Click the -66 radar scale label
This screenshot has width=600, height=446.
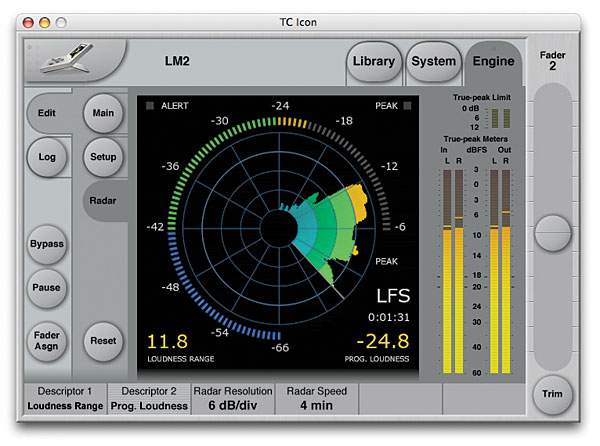(x=280, y=348)
